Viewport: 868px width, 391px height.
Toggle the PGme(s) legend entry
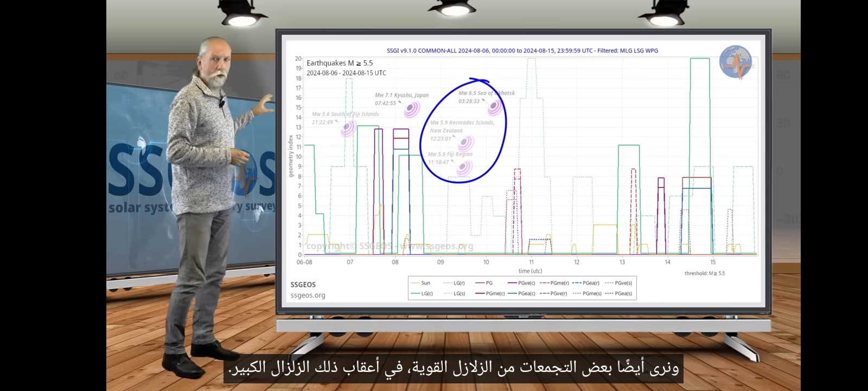click(587, 293)
